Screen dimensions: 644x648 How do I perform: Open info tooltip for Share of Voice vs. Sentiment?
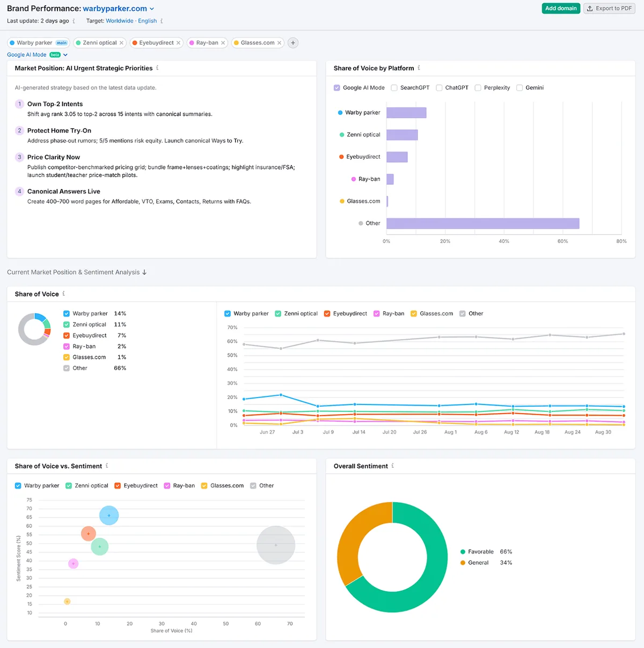(x=107, y=466)
